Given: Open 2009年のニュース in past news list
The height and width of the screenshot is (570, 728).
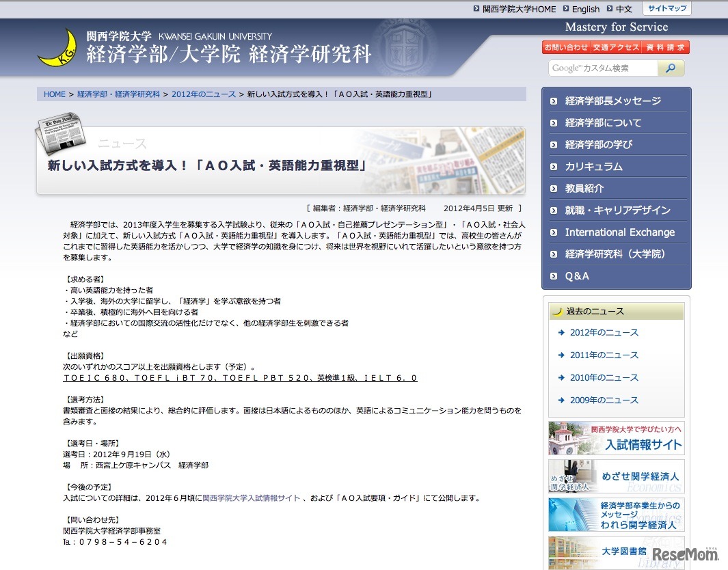Looking at the screenshot, I should 606,400.
